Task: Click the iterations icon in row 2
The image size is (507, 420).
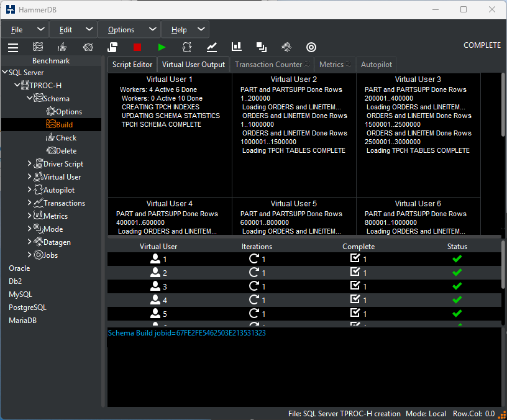Action: (x=254, y=272)
